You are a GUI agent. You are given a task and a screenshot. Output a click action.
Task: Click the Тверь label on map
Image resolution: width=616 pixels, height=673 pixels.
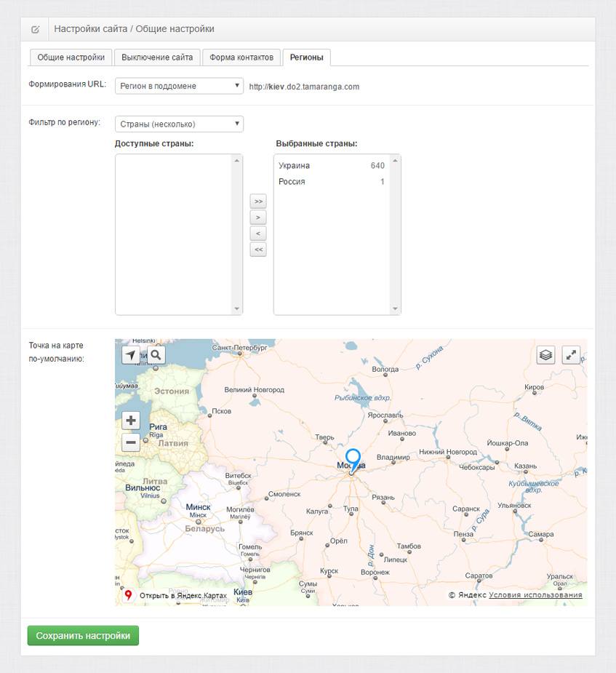pyautogui.click(x=325, y=437)
